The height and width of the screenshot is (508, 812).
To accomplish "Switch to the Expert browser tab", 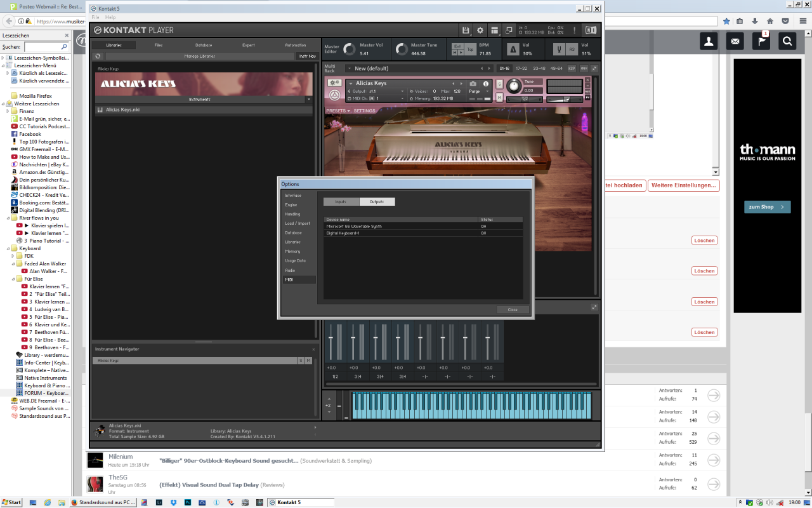I will click(x=249, y=45).
